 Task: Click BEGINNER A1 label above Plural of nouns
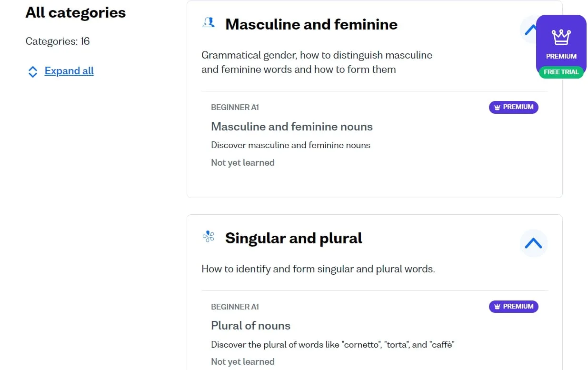pos(235,307)
